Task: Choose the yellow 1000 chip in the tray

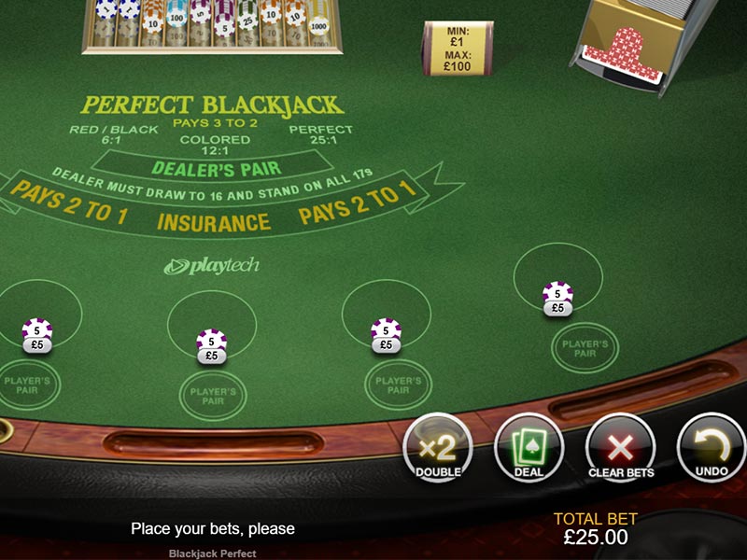Action: pyautogui.click(x=318, y=27)
